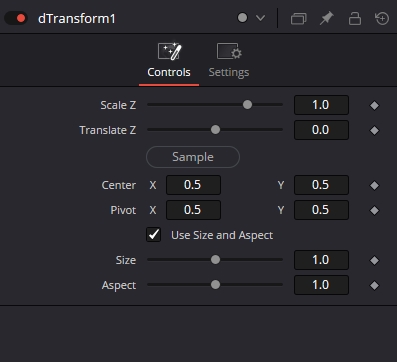Click the Center label
Screen dimensions: 397x362
point(119,185)
